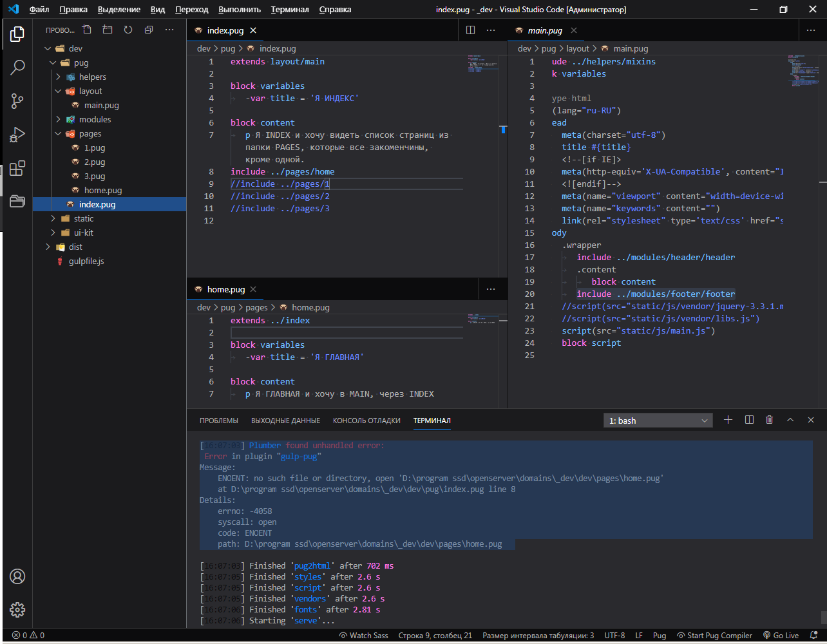Open the Правка menu

[73, 10]
